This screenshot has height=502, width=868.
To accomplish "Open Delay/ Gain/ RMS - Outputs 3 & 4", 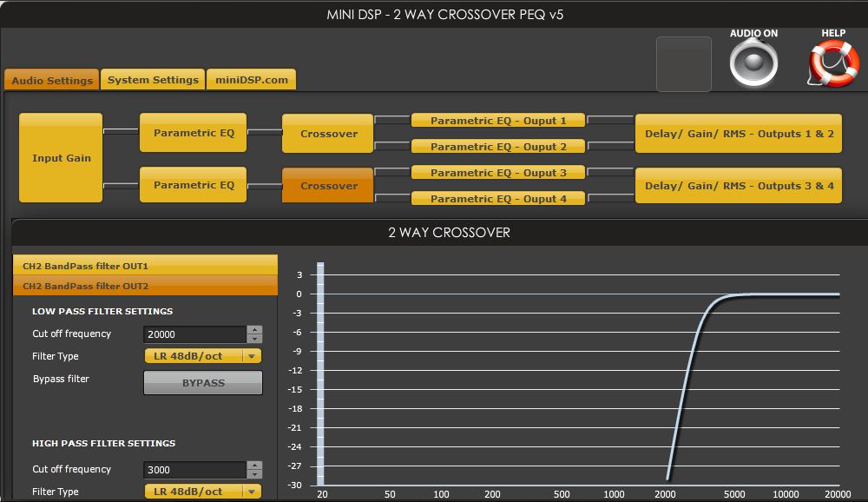I will [739, 186].
